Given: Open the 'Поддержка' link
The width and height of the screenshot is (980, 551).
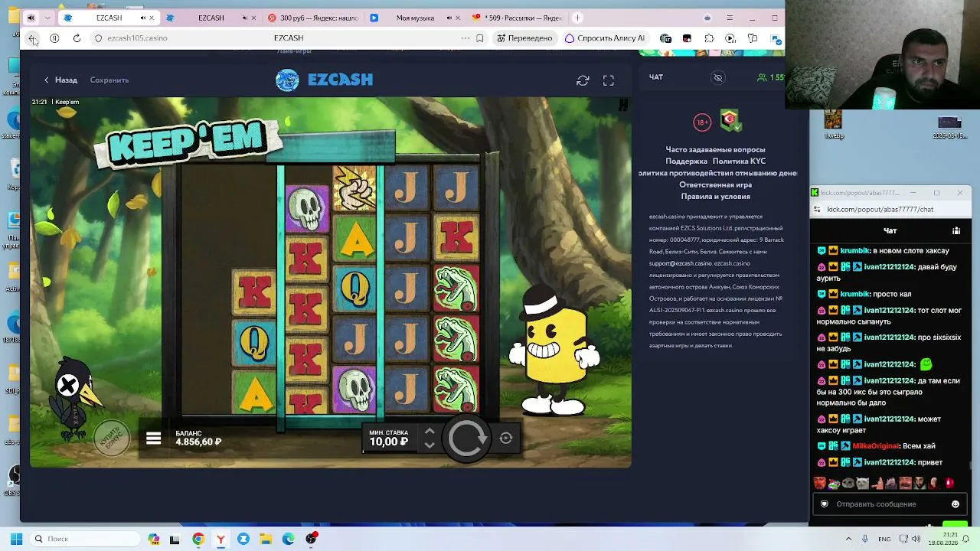Looking at the screenshot, I should pyautogui.click(x=686, y=161).
